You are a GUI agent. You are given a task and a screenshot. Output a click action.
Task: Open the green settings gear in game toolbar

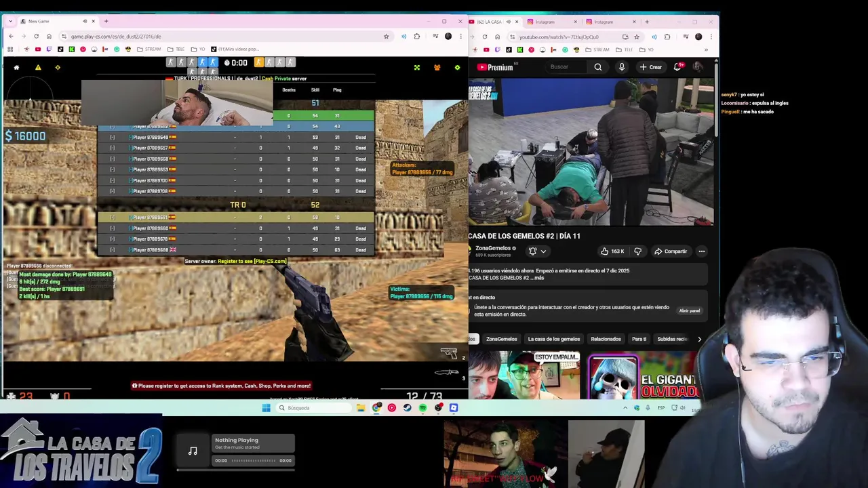point(457,67)
